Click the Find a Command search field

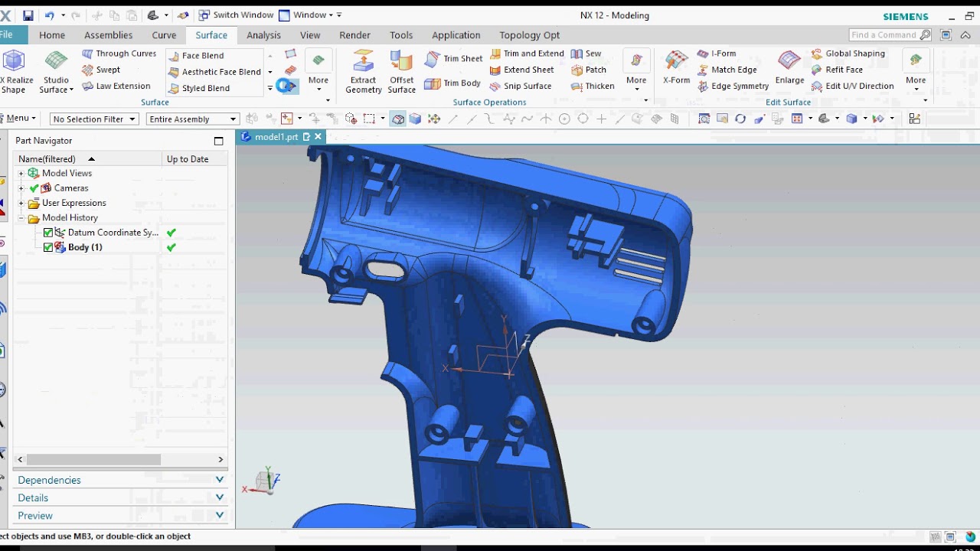coord(891,35)
